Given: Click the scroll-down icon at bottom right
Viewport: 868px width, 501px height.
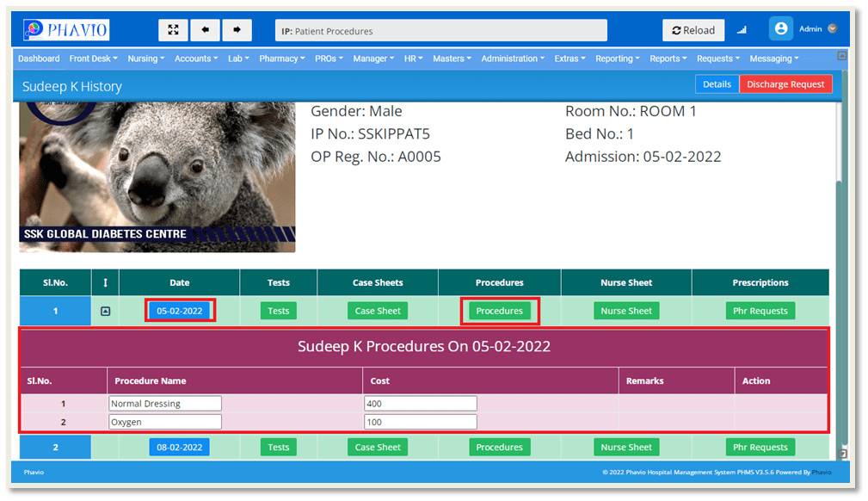Looking at the screenshot, I should [842, 454].
